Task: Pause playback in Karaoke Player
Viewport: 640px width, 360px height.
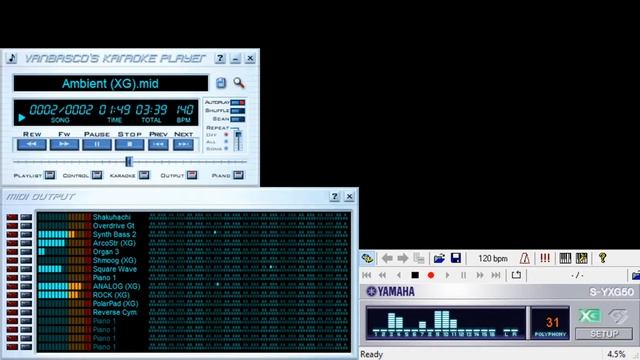Action: pos(97,144)
